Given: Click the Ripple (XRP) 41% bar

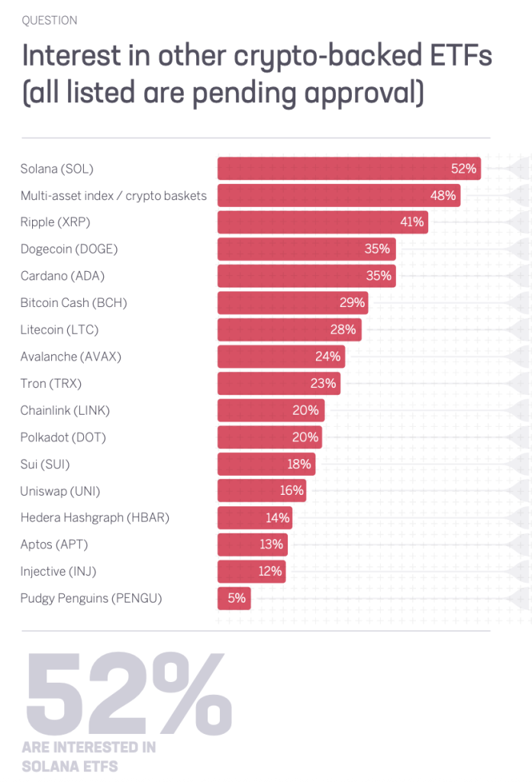Looking at the screenshot, I should (322, 222).
